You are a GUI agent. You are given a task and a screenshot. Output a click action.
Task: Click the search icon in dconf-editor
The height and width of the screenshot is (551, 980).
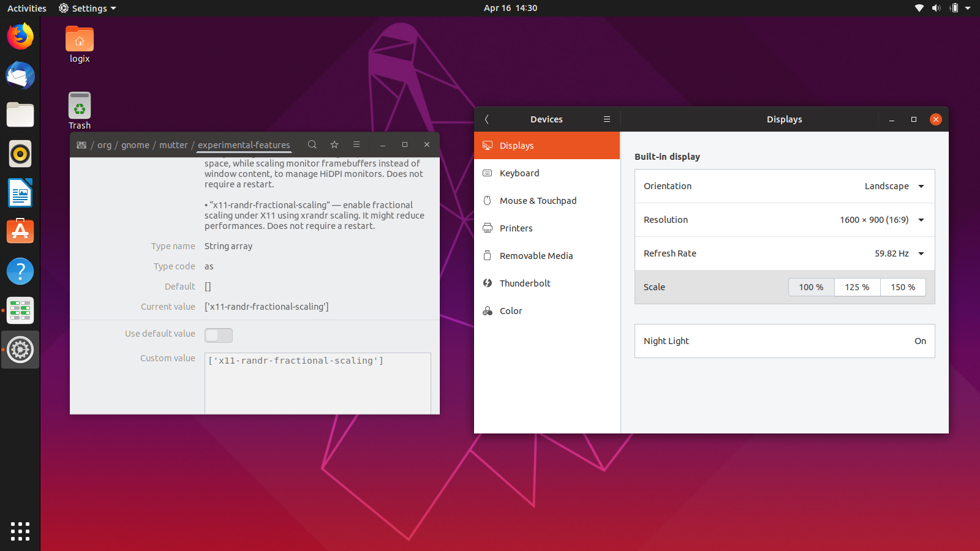coord(312,144)
